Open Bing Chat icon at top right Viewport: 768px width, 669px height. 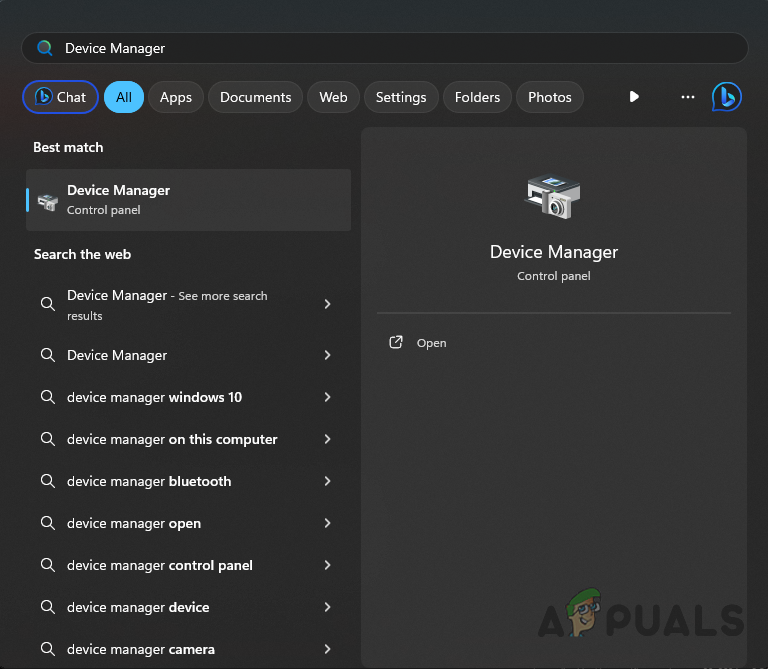(726, 96)
